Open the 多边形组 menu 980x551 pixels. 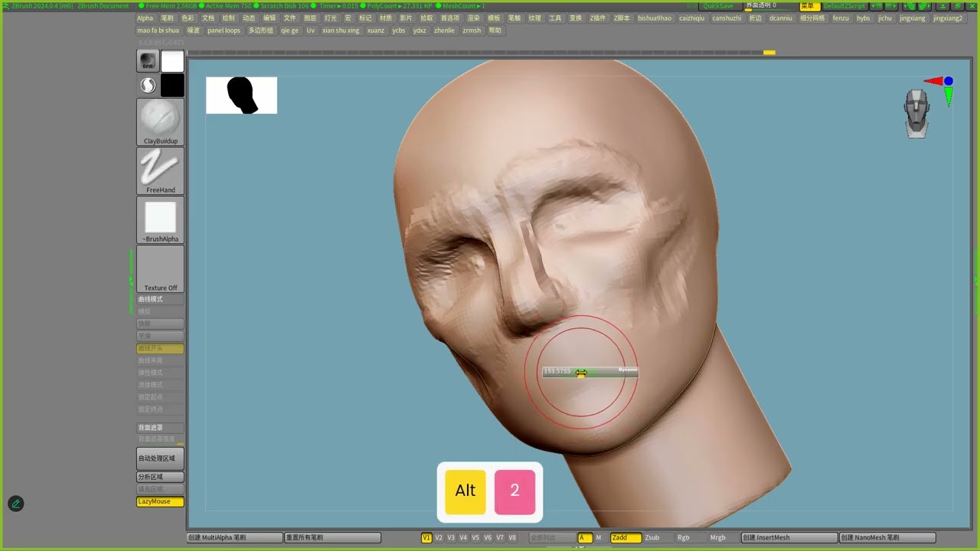click(x=260, y=31)
